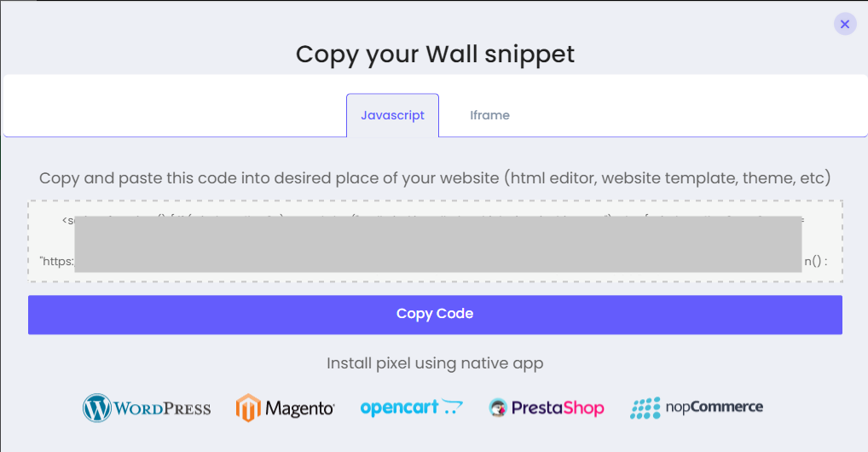Open the Magento wordmark text
This screenshot has width=868, height=452.
tap(299, 409)
